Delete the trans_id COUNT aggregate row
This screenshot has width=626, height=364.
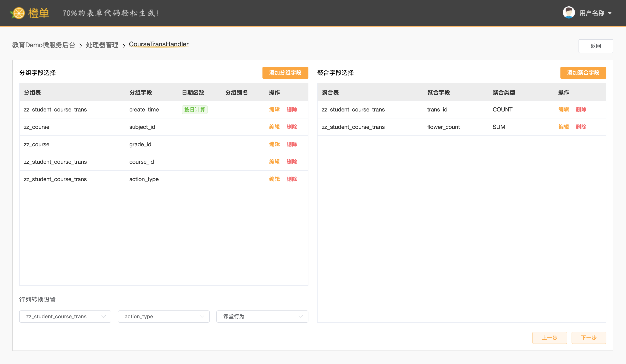tap(581, 110)
